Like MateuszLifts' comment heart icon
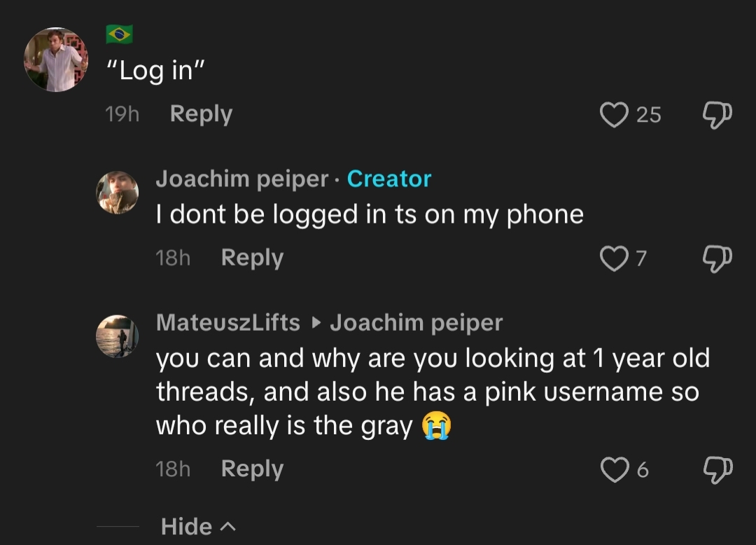 pos(615,470)
